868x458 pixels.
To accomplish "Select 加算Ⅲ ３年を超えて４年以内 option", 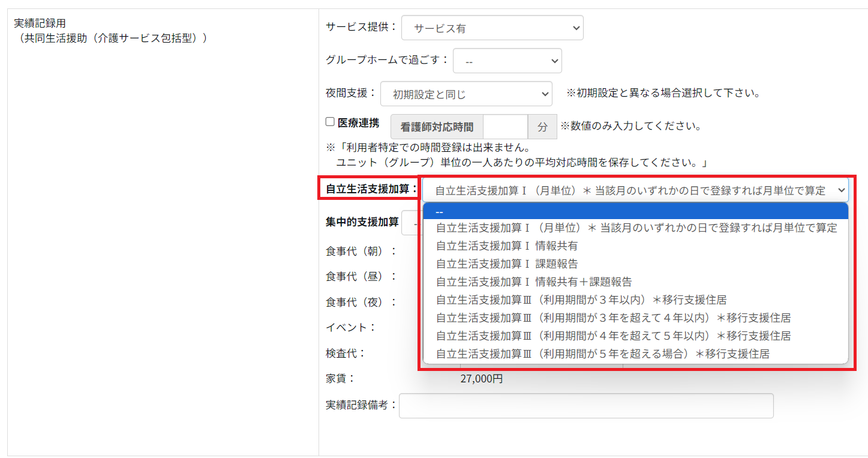I will (635, 318).
